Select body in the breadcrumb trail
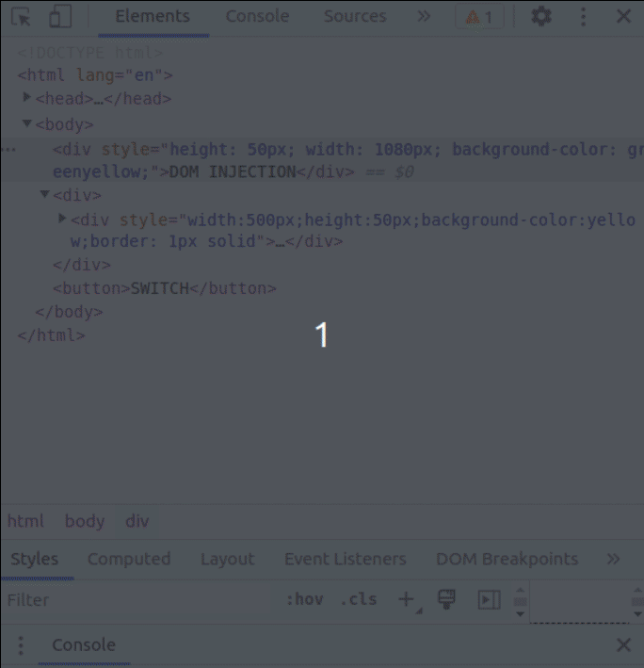The width and height of the screenshot is (644, 668). point(85,521)
